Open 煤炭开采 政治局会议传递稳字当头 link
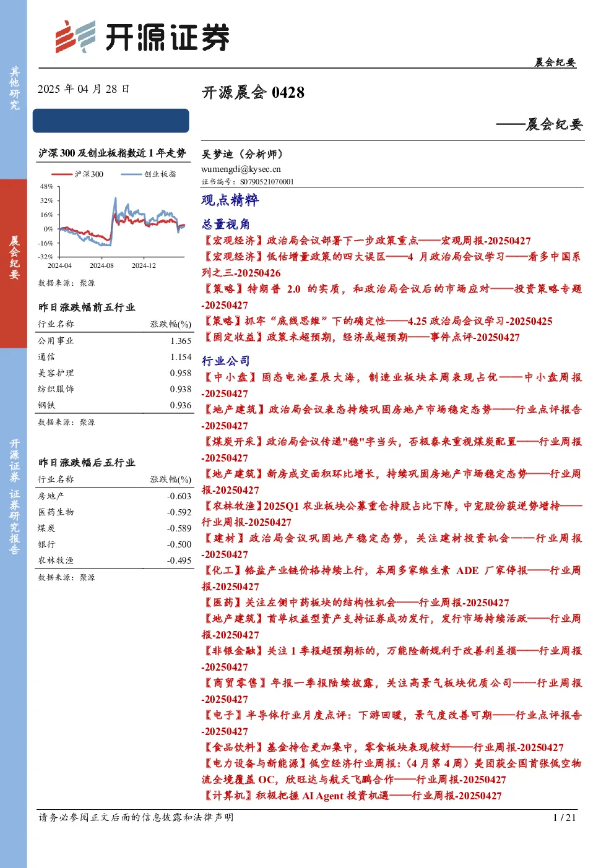Screen dimensions: 614x868 point(392,450)
